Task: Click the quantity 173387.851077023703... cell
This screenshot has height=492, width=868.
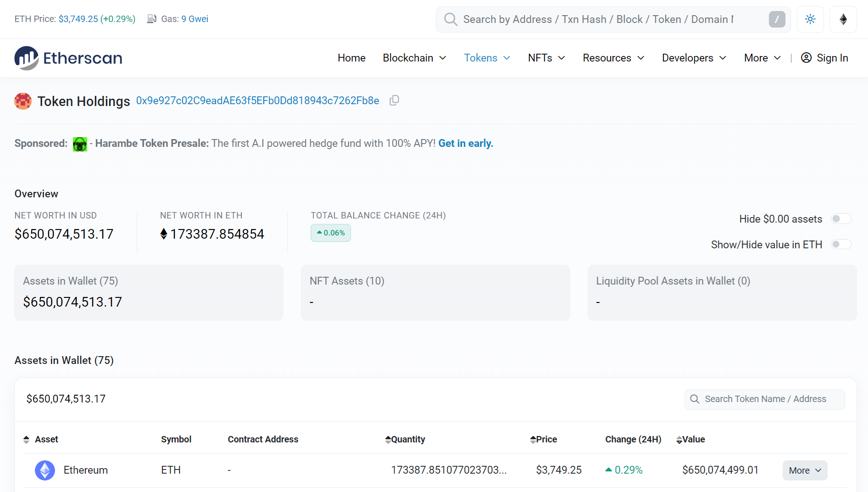Action: pos(449,470)
